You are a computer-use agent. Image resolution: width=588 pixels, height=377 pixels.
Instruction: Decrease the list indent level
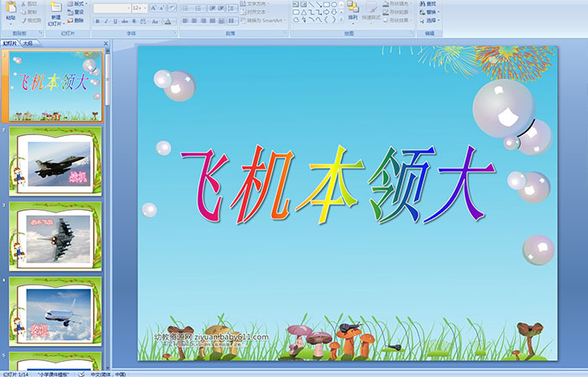coord(213,8)
